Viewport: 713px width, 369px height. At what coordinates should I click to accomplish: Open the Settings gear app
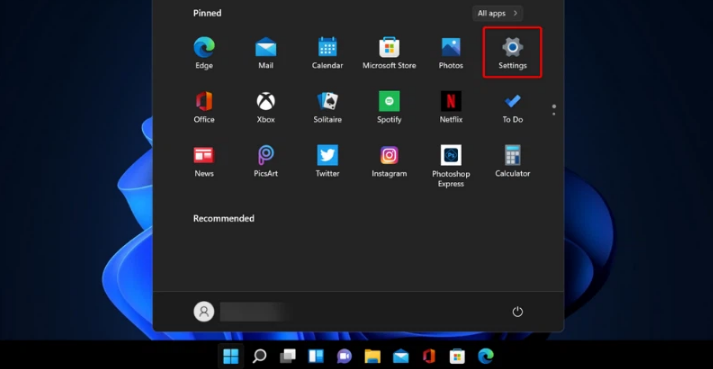point(512,52)
